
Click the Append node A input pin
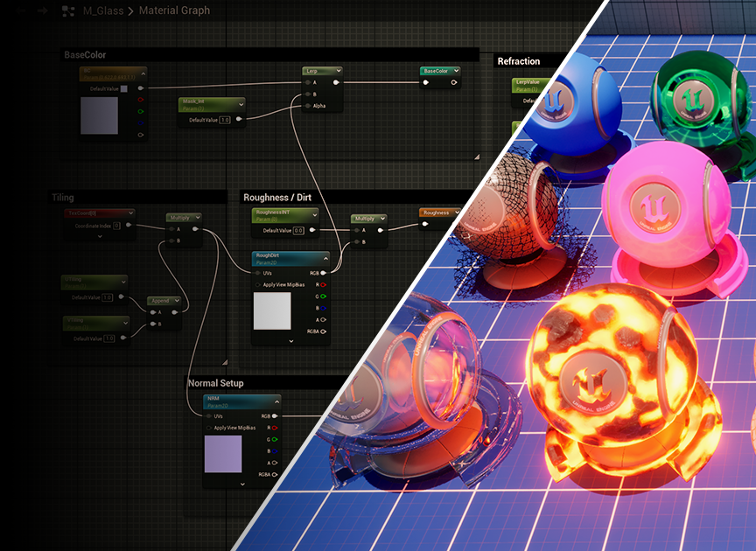[x=153, y=312]
